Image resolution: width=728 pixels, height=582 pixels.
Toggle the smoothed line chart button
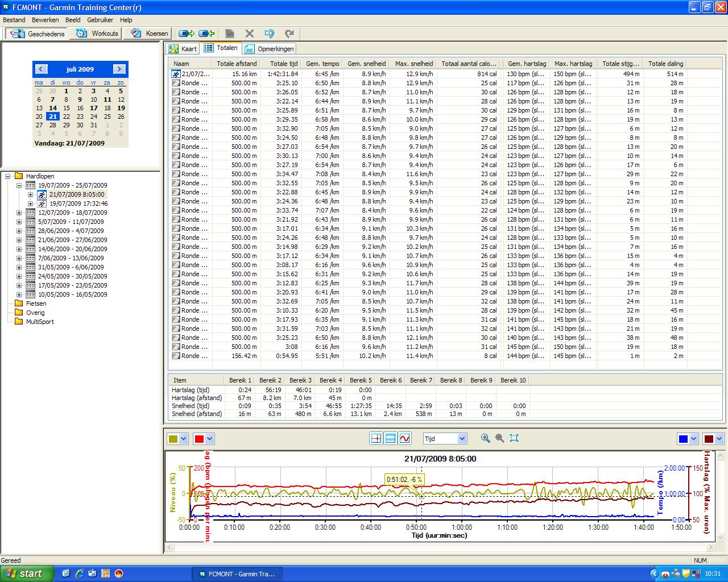click(x=404, y=438)
